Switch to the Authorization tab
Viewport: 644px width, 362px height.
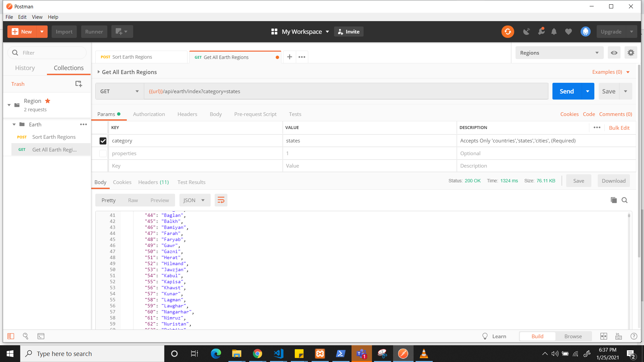149,114
